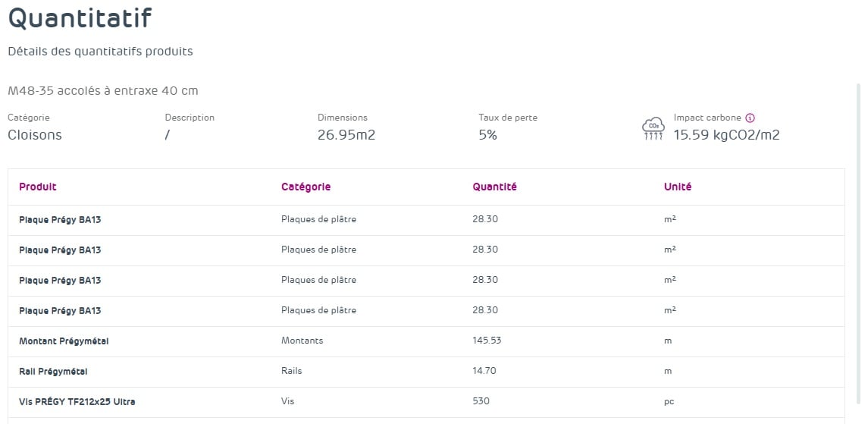Select the Montant Prégymétal product row
The width and height of the screenshot is (868, 424).
coord(64,341)
